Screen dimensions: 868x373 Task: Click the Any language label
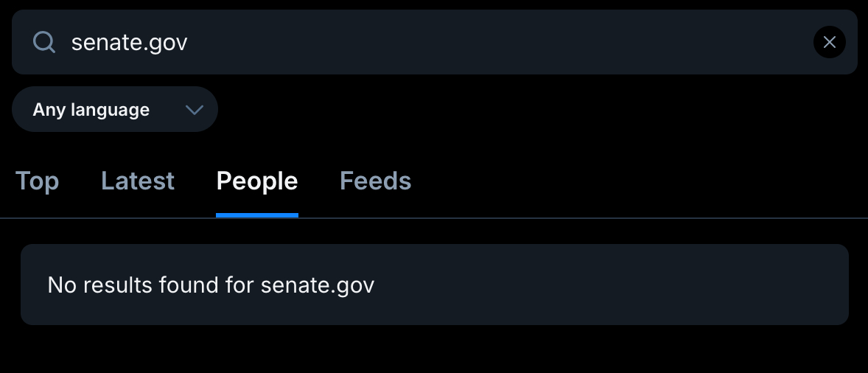point(91,110)
